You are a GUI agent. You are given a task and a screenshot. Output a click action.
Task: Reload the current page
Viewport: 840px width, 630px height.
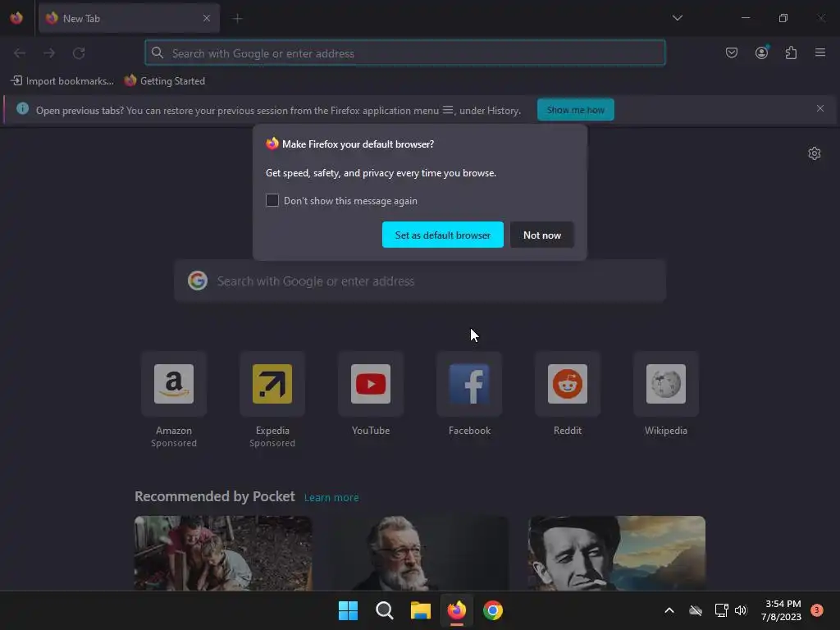pos(79,53)
